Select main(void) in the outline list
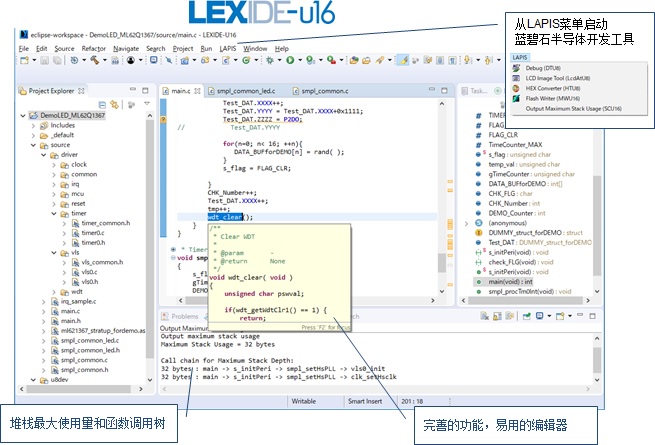 click(x=510, y=281)
